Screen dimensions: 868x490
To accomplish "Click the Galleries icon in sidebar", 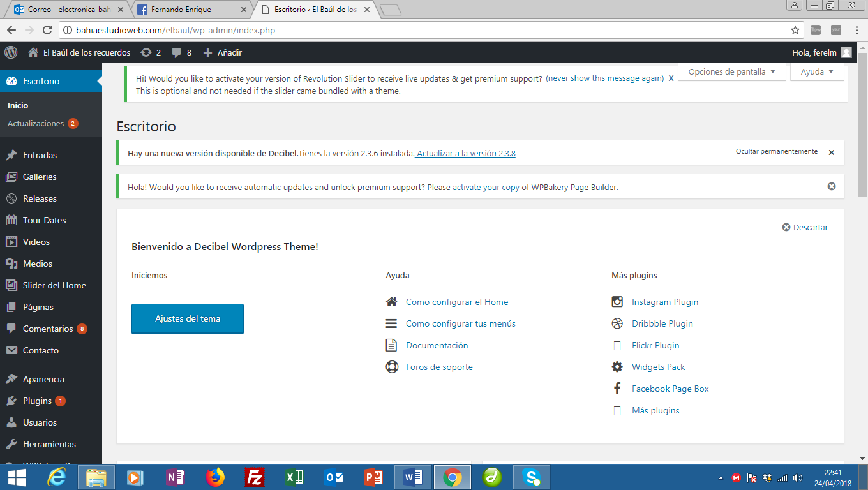I will (11, 177).
